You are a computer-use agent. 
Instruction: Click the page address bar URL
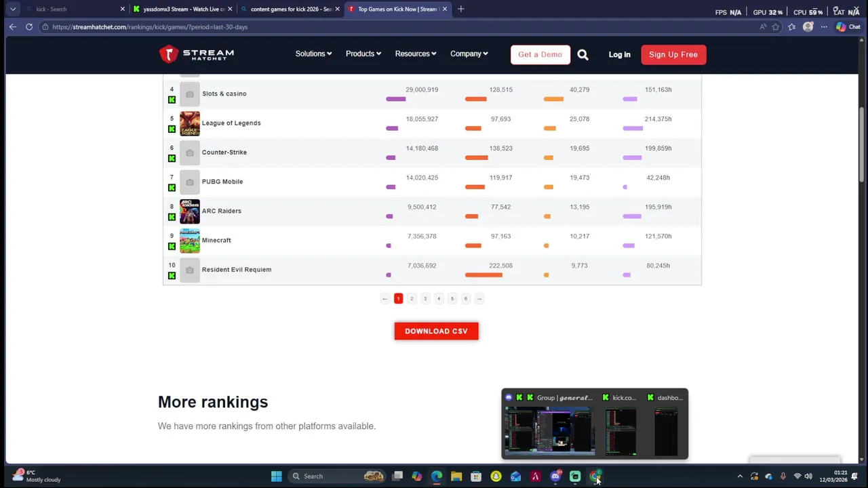coord(150,27)
